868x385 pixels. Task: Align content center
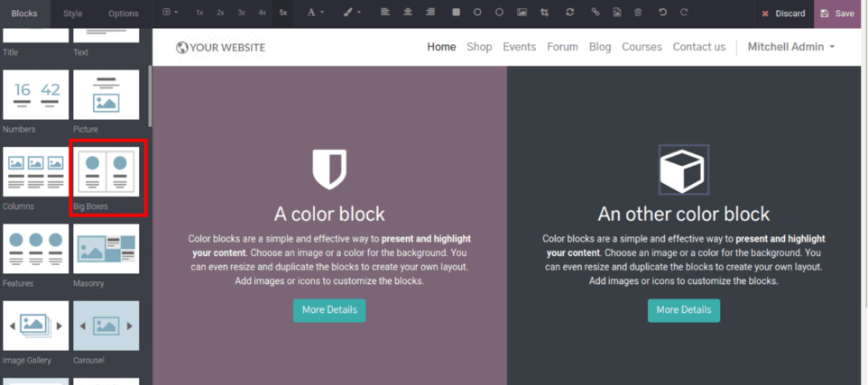point(408,12)
